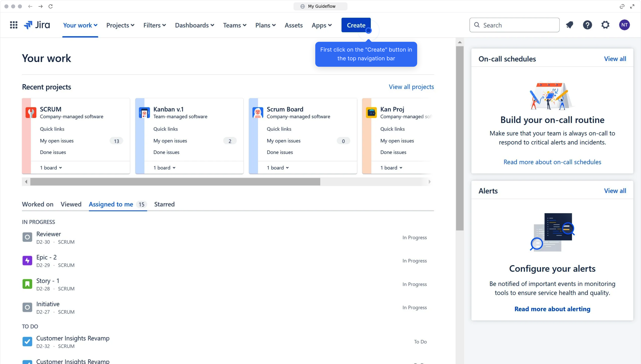Click the task checkmark icon beside Customer Insights Revamp
Viewport: 641px width, 364px height.
(x=27, y=341)
